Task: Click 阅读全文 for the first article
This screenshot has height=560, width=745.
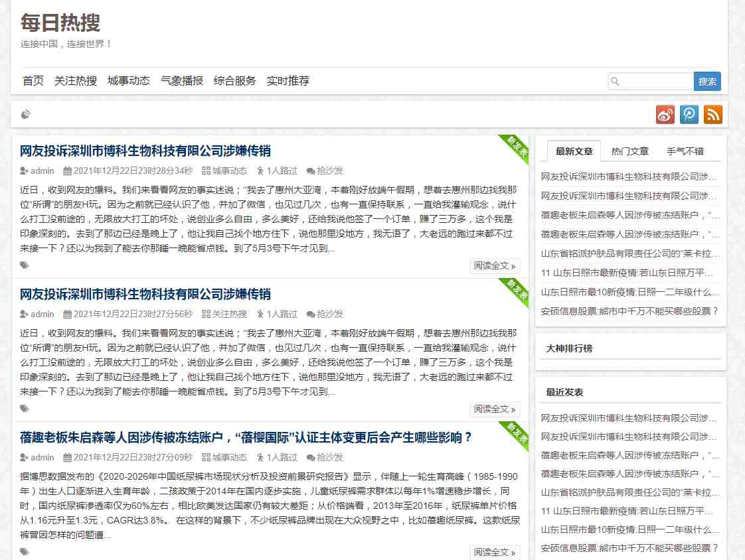Action: tap(494, 266)
